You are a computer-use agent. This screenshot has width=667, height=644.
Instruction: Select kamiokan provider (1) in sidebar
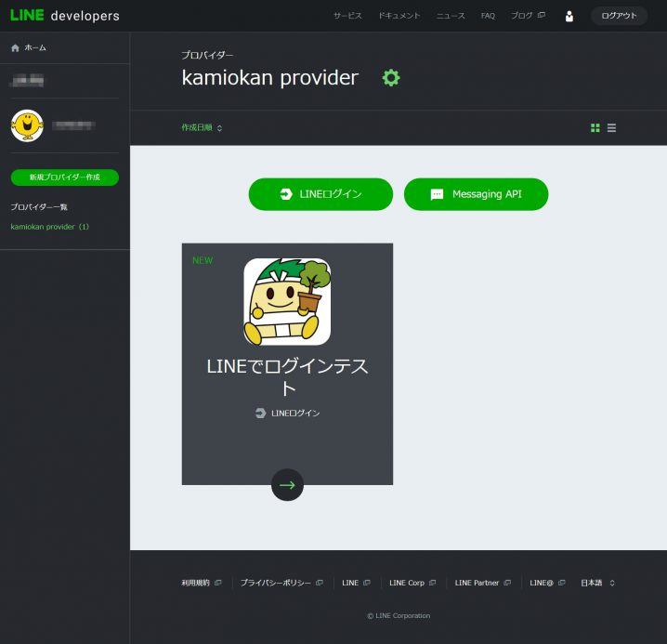tap(50, 227)
